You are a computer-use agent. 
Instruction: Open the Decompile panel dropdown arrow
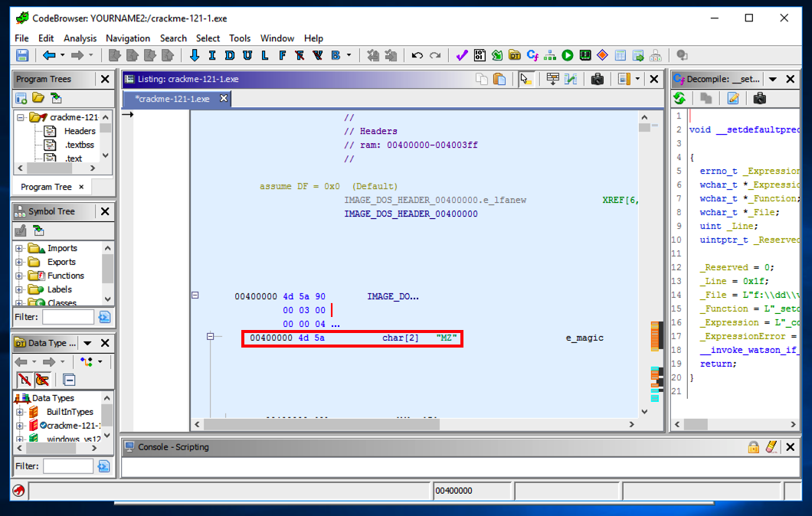(x=772, y=79)
